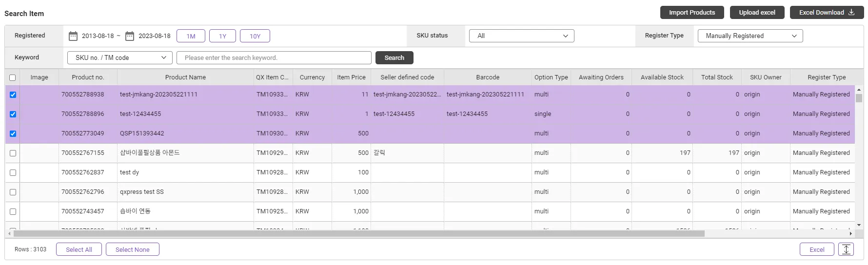This screenshot has height=265, width=868.
Task: Click the expand-height icon button next to Excel
Action: coord(846,249)
